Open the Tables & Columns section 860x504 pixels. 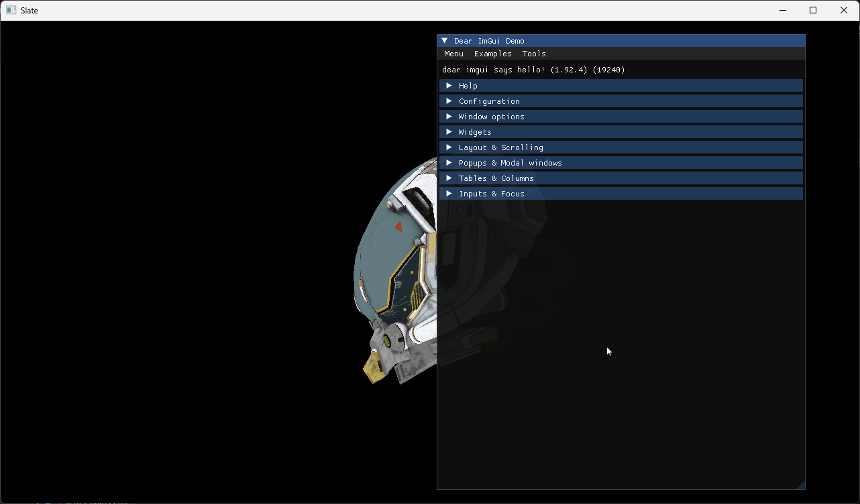point(496,178)
